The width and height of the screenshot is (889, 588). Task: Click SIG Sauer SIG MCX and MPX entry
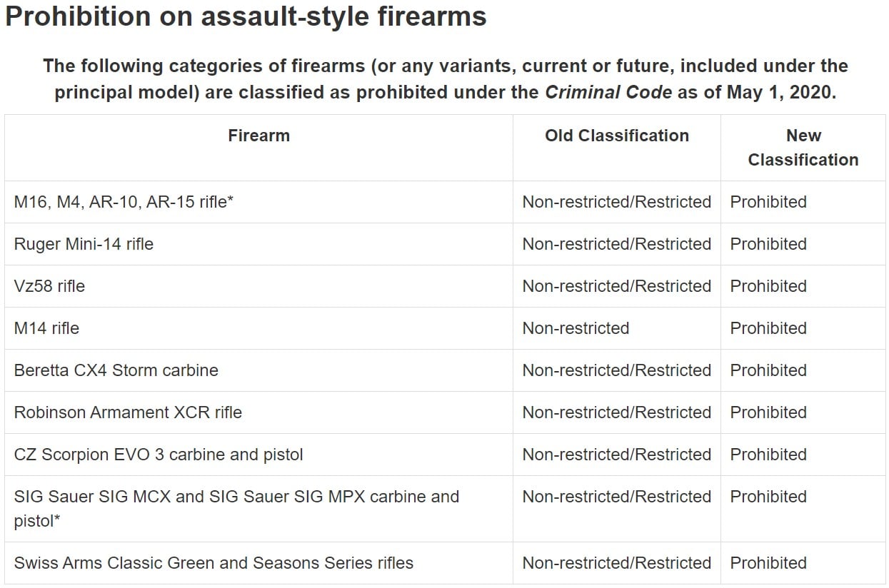tap(236, 509)
